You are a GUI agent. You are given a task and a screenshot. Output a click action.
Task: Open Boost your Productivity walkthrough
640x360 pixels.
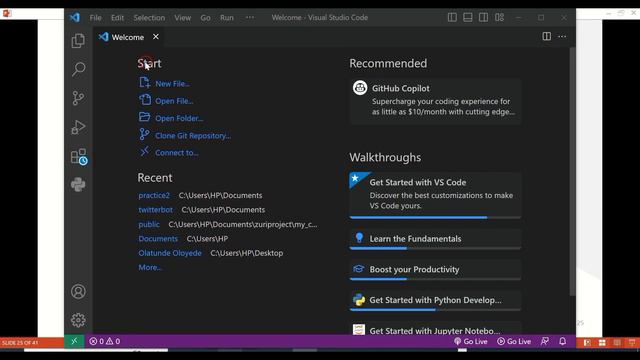click(x=435, y=270)
